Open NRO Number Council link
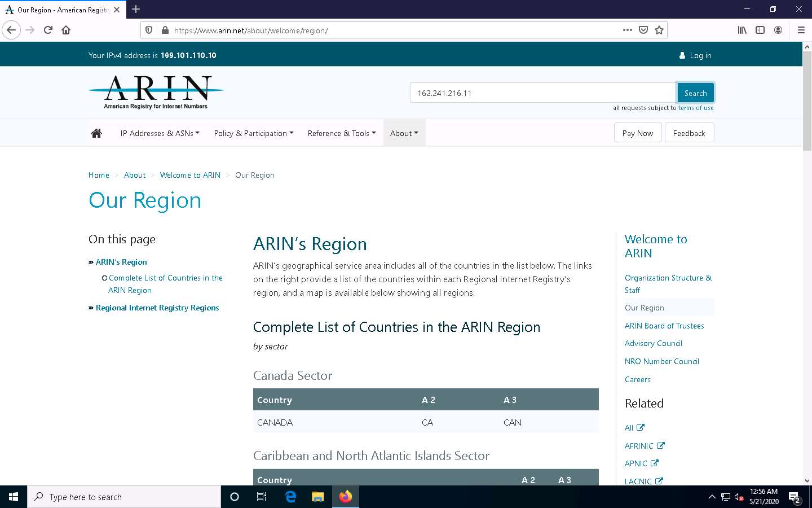This screenshot has width=812, height=508. (662, 361)
